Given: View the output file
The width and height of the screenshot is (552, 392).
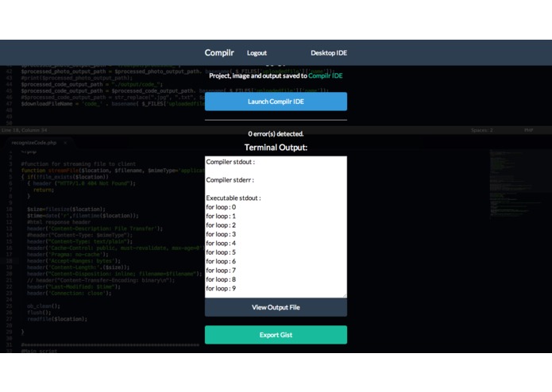Looking at the screenshot, I should click(x=276, y=307).
